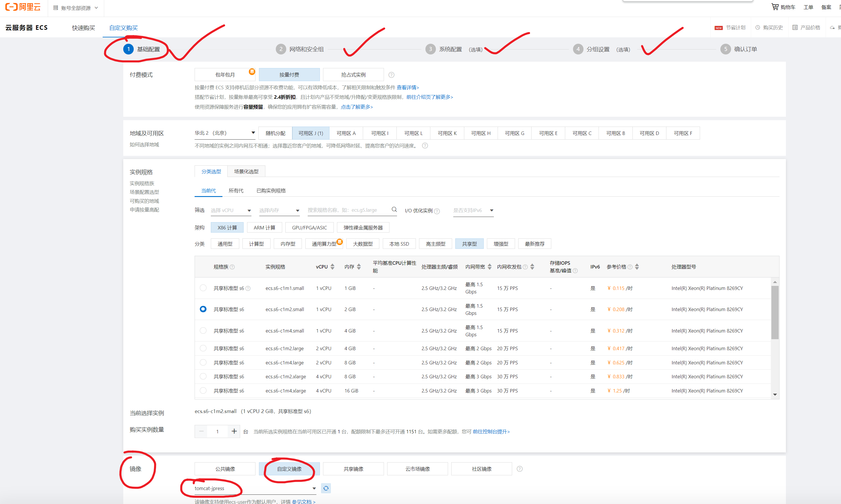Screen dimensions: 841x504
Task: Sort instances by vCPU column arrows
Action: (x=332, y=266)
